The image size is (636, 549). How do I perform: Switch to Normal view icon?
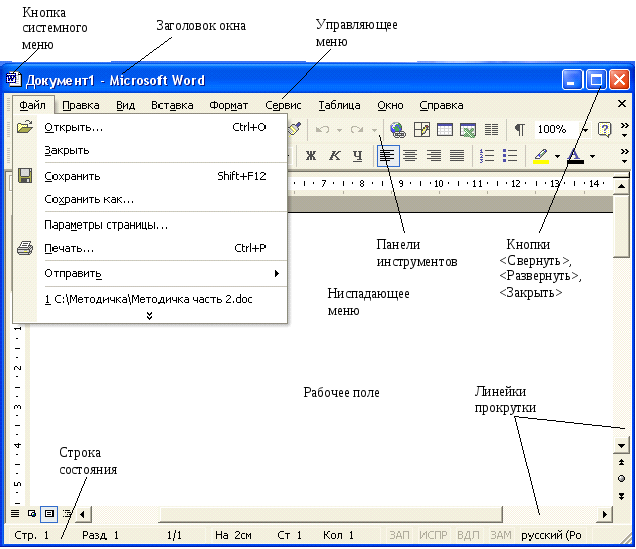pyautogui.click(x=15, y=514)
